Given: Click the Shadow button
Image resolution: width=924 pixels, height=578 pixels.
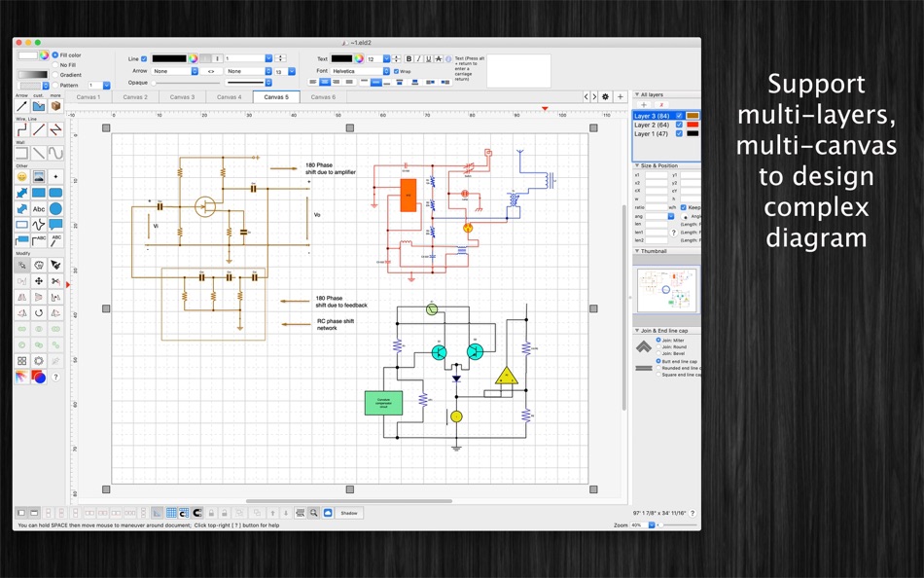Looking at the screenshot, I should click(x=349, y=513).
